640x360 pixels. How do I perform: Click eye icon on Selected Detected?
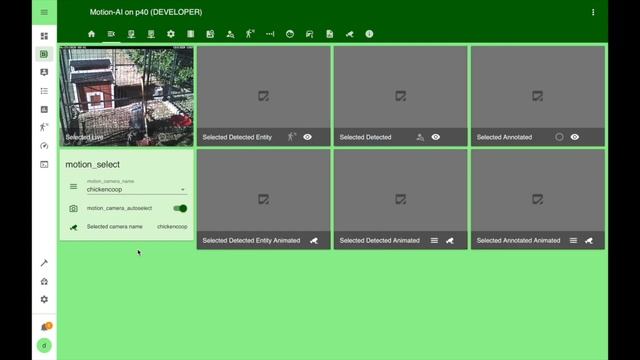coord(436,137)
